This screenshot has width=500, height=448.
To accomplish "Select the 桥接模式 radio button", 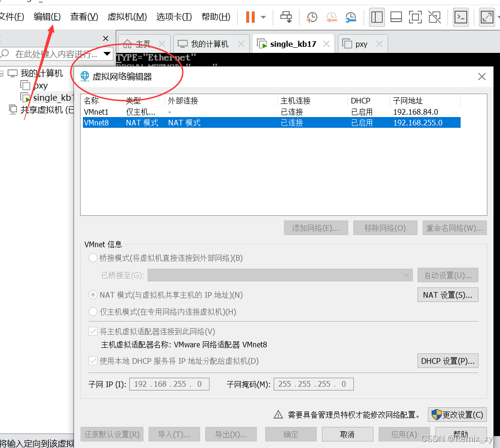I will click(x=93, y=258).
